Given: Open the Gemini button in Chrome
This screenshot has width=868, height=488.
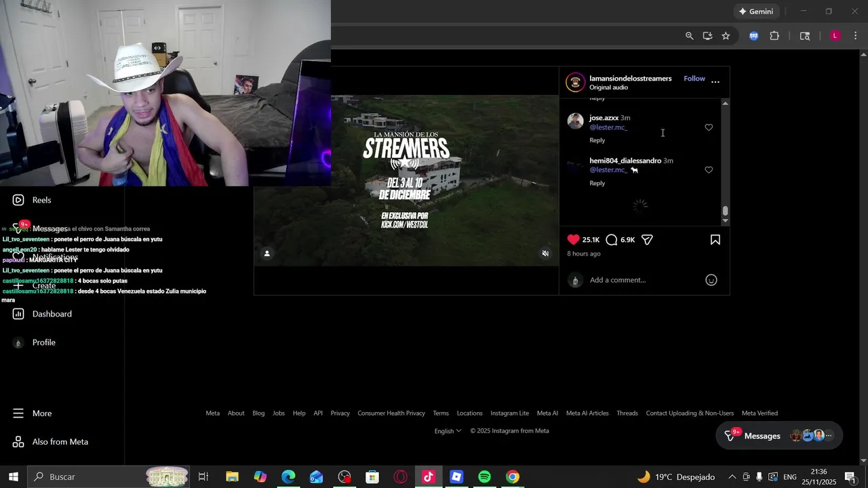Looking at the screenshot, I should 756,12.
